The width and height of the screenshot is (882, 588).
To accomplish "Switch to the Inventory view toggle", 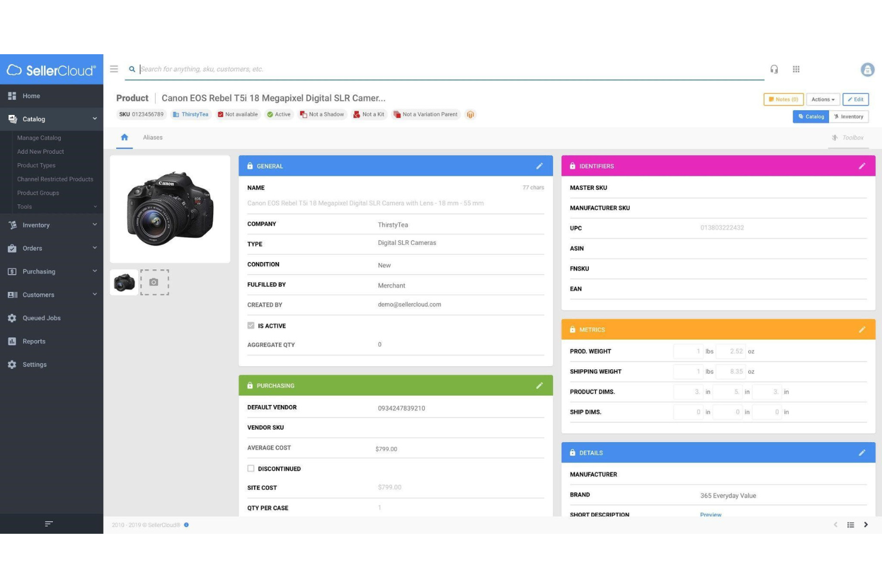I will pos(849,117).
